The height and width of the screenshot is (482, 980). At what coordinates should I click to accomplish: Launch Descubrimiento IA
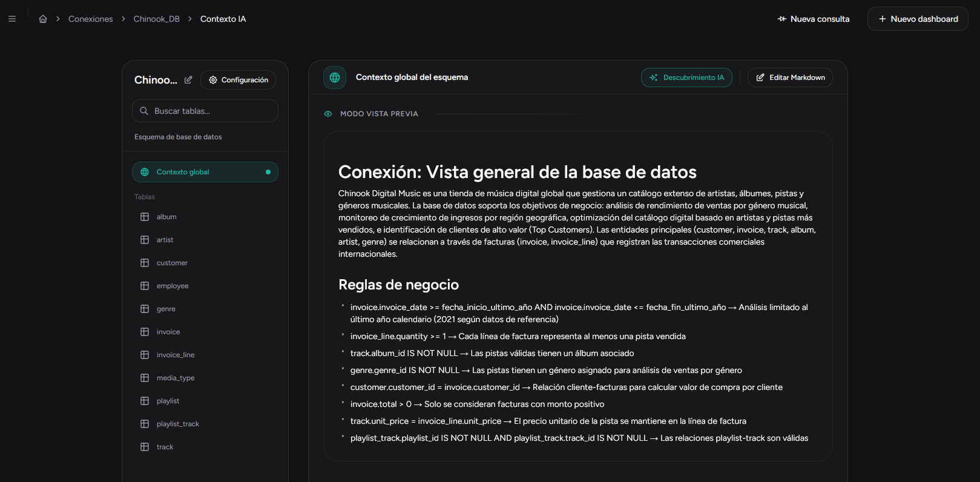pos(686,78)
